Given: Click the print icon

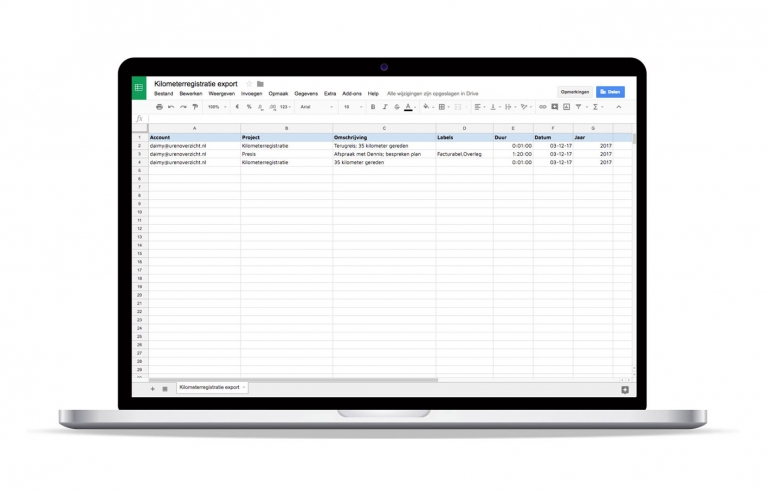Looking at the screenshot, I should (159, 107).
